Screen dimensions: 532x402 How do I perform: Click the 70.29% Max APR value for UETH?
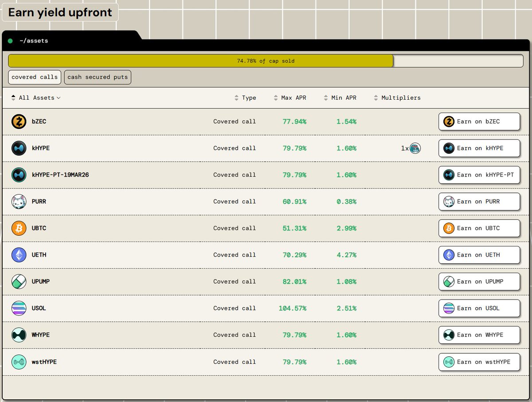coord(294,255)
